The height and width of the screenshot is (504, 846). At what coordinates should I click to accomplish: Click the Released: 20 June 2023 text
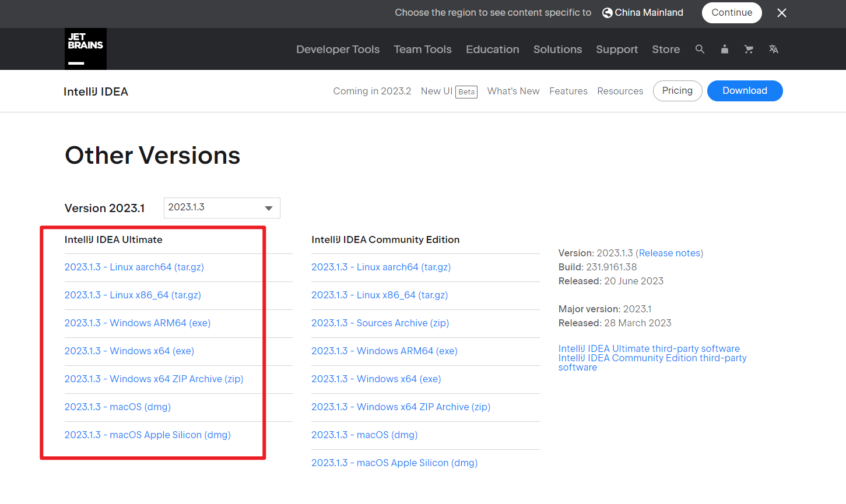pos(611,281)
